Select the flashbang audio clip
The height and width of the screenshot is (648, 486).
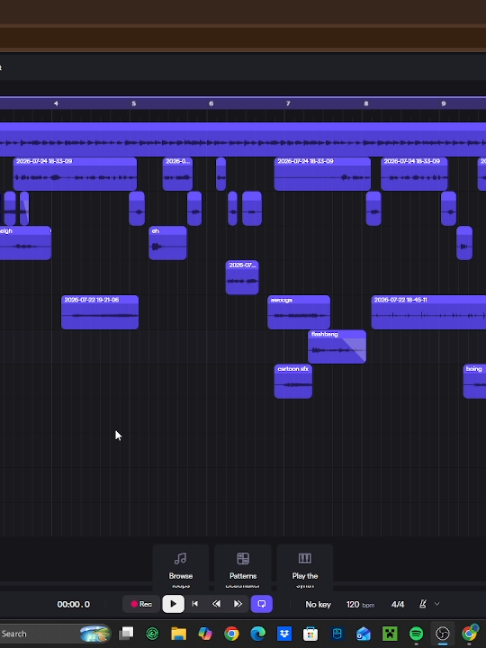337,347
